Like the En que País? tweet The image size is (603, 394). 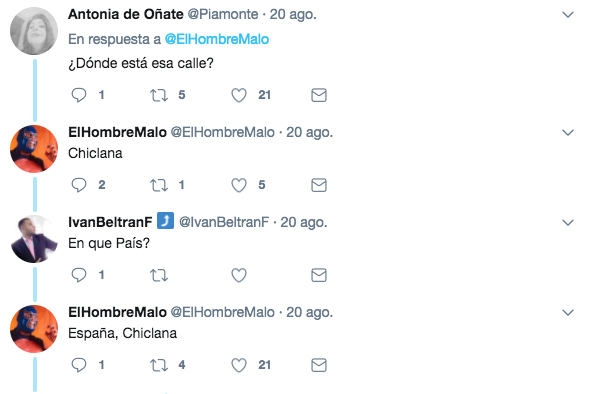click(239, 275)
